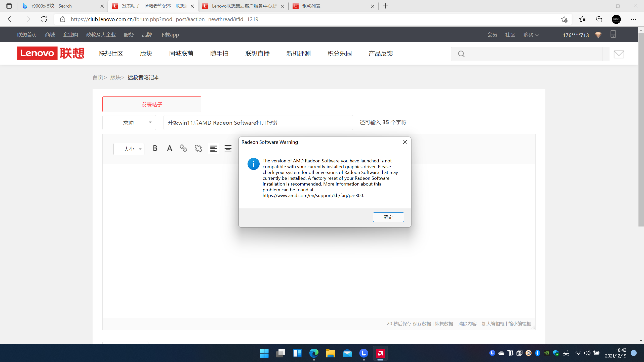Insert a hyperlink using the link icon
Screen dimensions: 644x362
[x=183, y=148]
